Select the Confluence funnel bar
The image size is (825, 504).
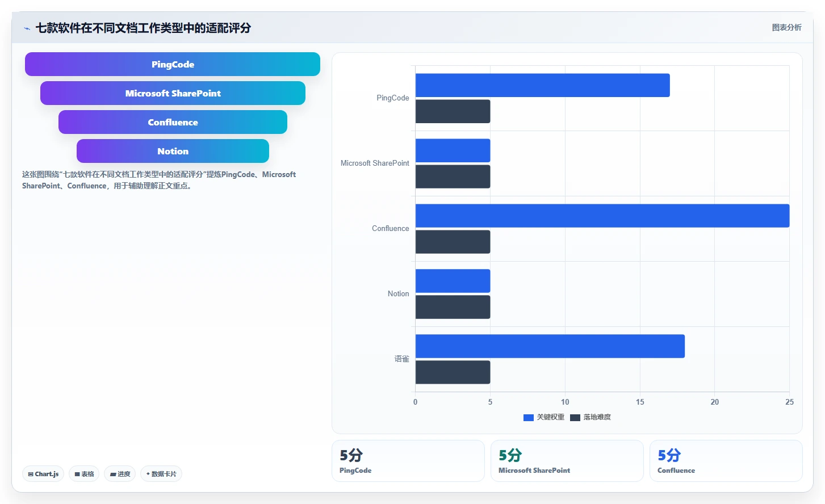pos(173,122)
